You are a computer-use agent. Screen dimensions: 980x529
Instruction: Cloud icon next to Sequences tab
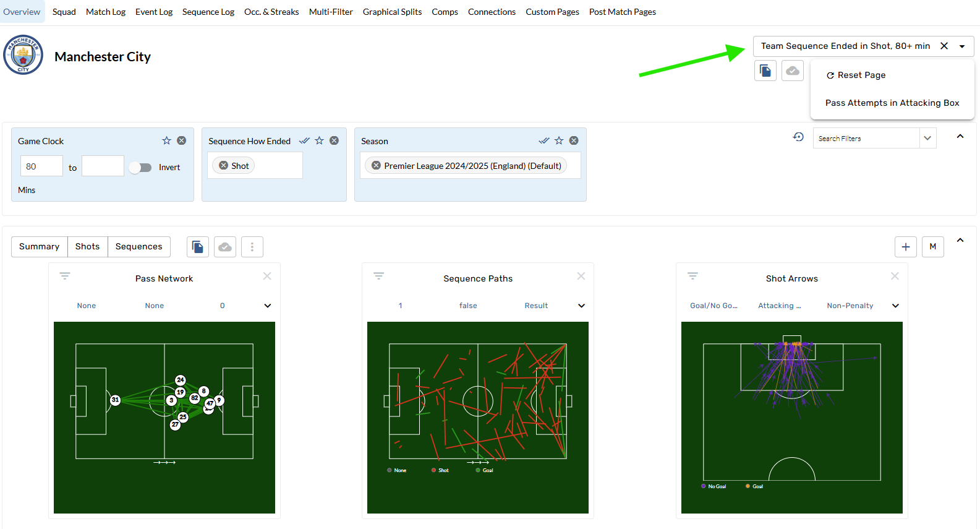click(x=225, y=247)
